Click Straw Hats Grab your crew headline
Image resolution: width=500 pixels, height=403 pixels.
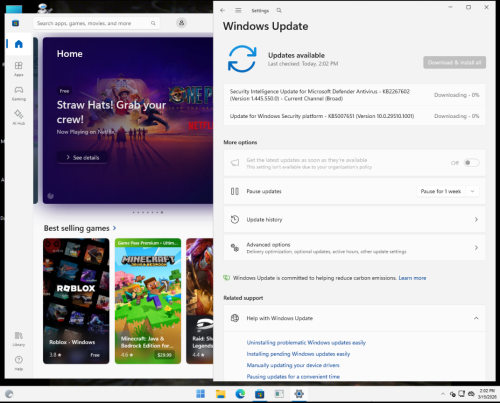tap(111, 112)
